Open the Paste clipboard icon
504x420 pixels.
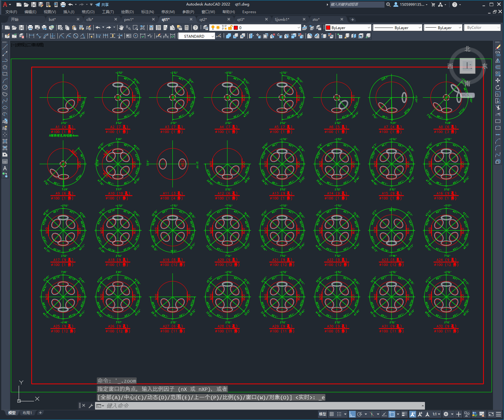[x=74, y=28]
